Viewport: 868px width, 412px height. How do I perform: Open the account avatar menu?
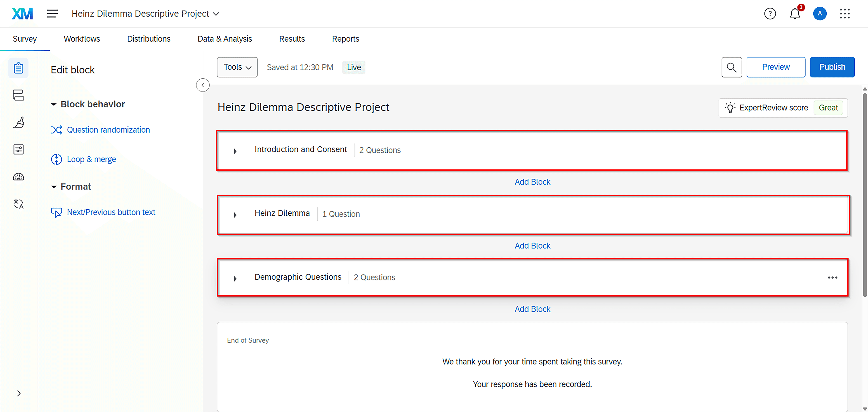(820, 14)
